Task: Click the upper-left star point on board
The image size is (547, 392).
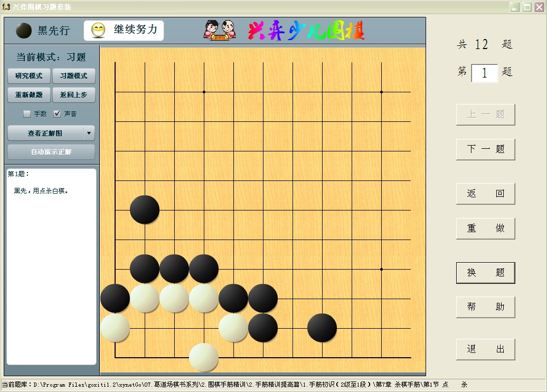Action: [204, 92]
